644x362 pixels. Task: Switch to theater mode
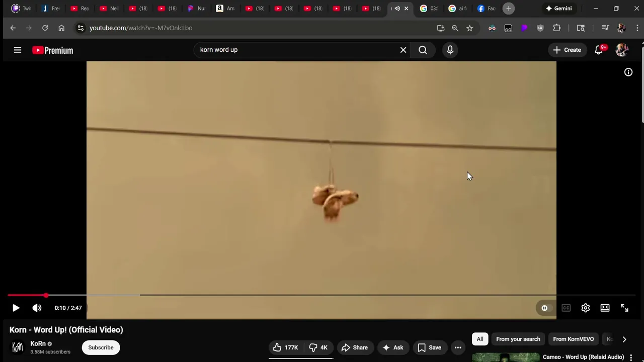[x=605, y=308]
